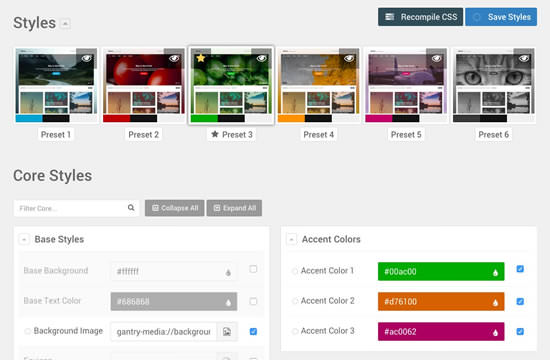Screen dimensions: 550x360
Task: Enable Base Background override checkbox
Action: pos(253,269)
